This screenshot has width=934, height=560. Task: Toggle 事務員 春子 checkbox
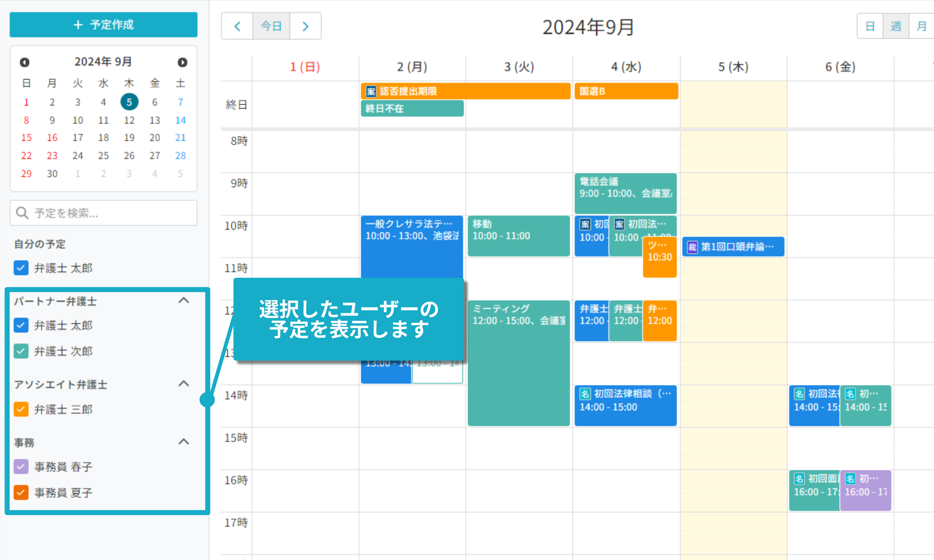(x=21, y=467)
